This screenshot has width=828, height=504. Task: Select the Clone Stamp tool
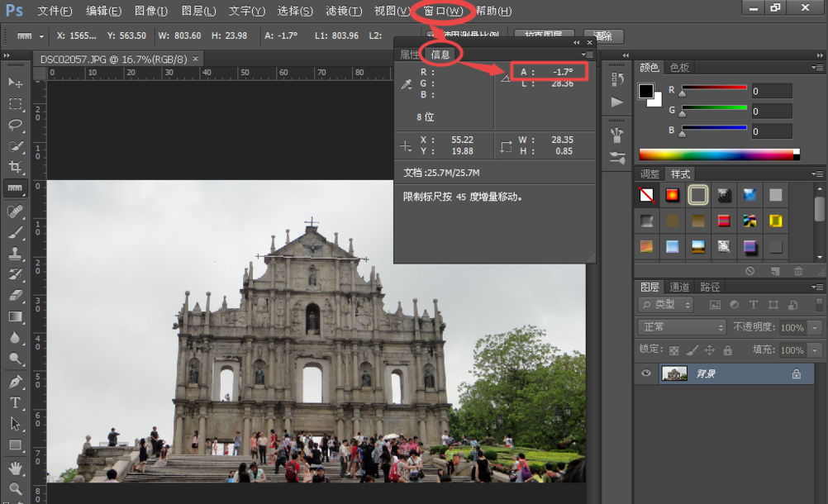15,253
